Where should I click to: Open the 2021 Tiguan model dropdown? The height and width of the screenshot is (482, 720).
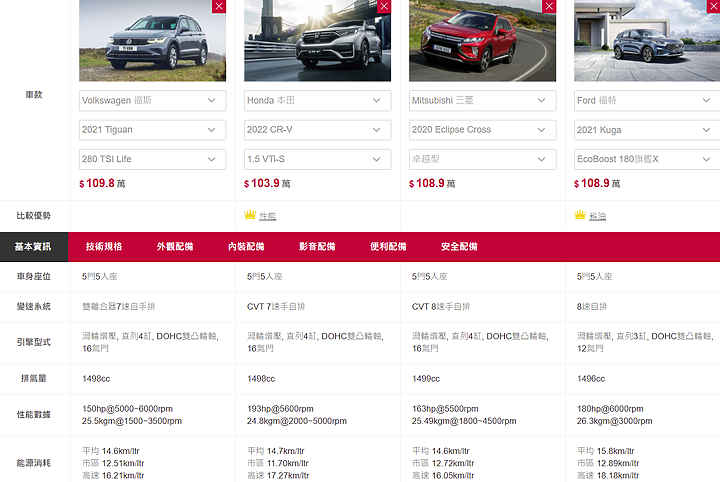152,130
